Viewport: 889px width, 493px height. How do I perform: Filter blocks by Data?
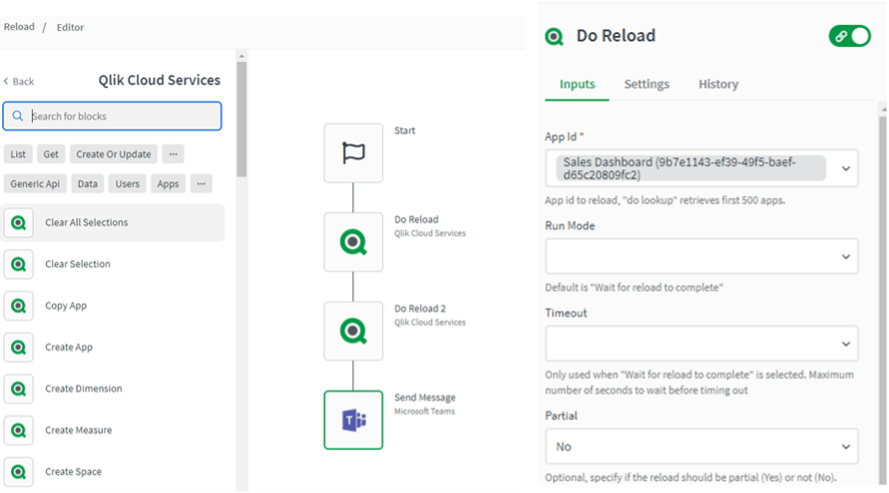87,184
